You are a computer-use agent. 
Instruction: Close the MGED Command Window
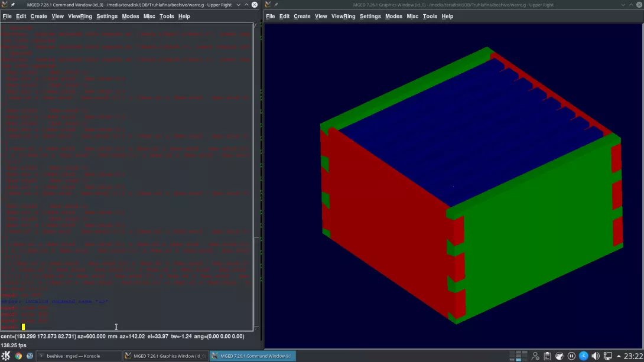click(x=255, y=5)
